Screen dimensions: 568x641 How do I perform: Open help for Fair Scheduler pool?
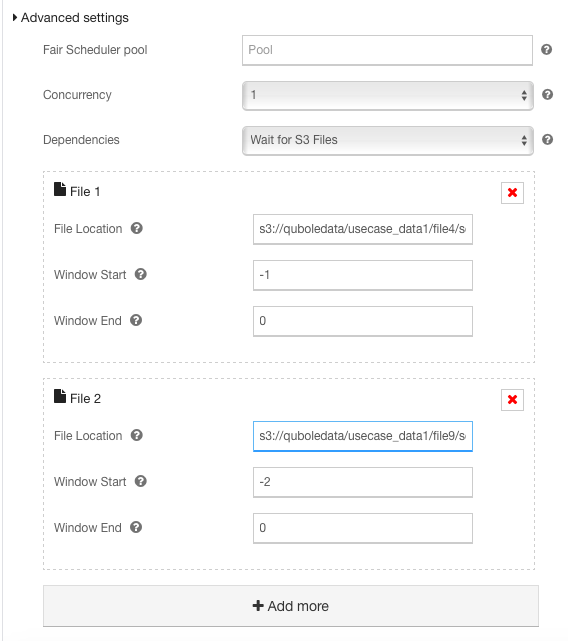click(x=546, y=49)
